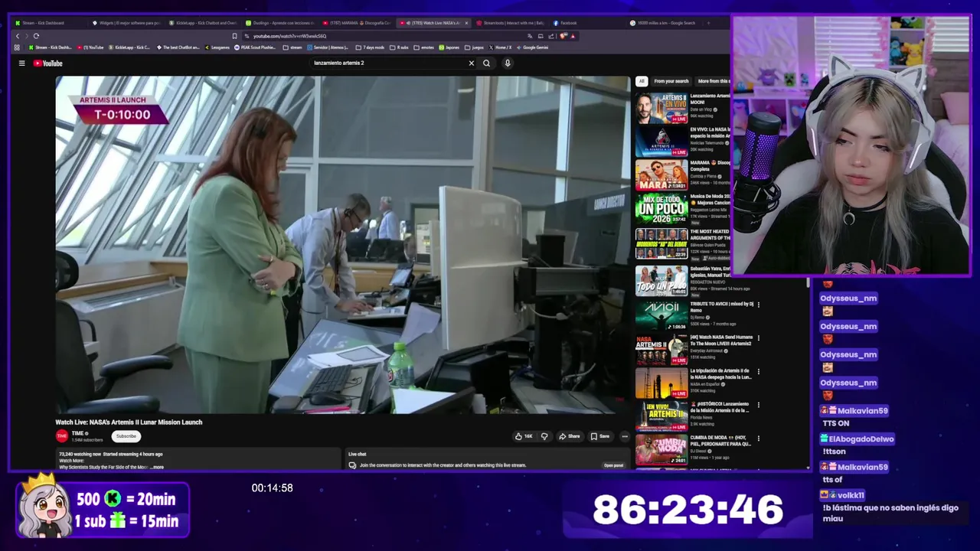
Task: Subscribe to the TIME channel
Action: coord(126,436)
